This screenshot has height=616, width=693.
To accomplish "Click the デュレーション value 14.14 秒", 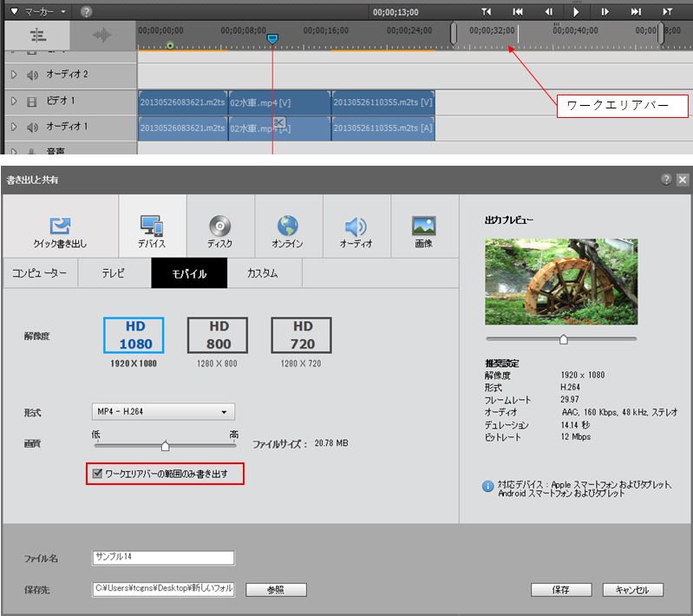I will click(x=575, y=424).
